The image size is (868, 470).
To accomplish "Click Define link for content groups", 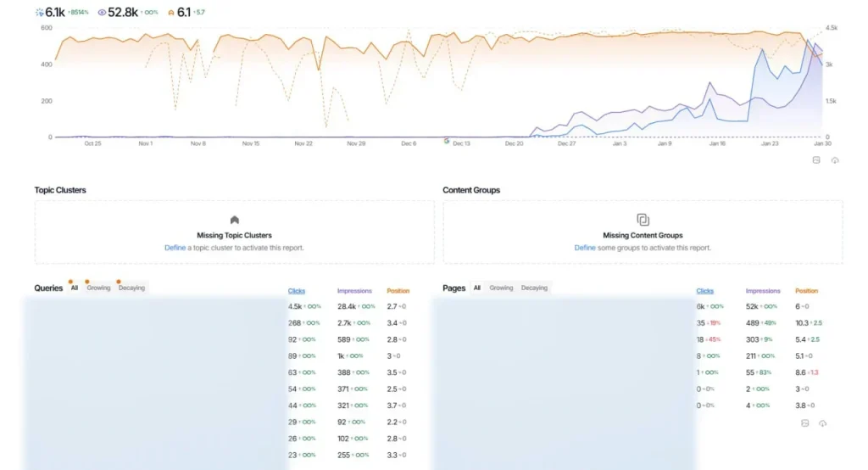I will pos(585,248).
